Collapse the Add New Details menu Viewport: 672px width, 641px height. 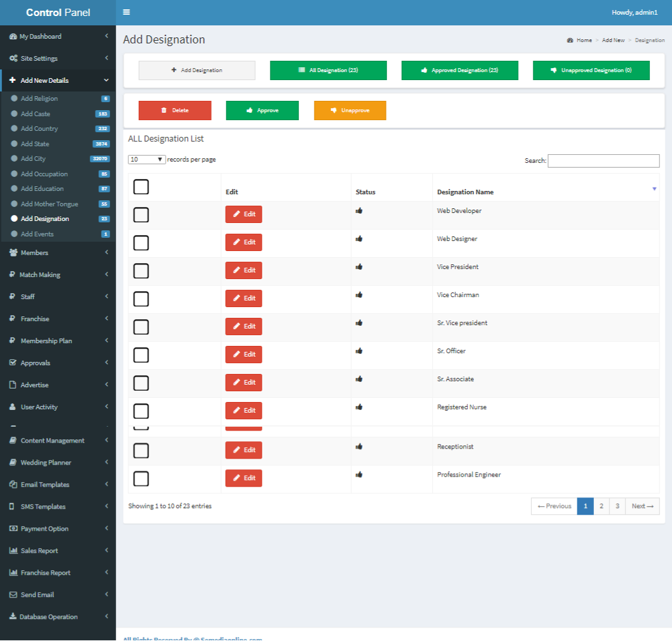(58, 80)
